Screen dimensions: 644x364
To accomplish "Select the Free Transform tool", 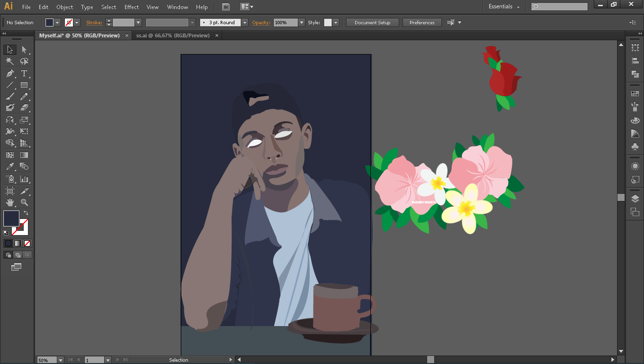I will point(24,131).
